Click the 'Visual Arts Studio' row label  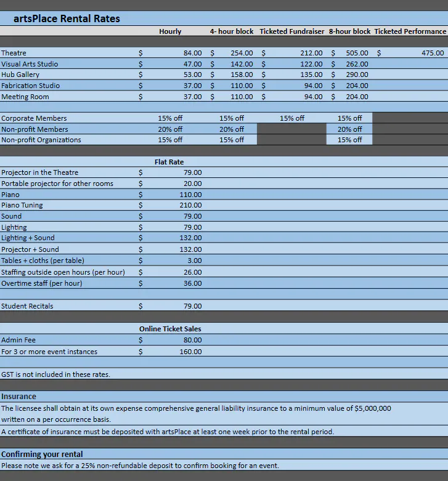tap(30, 64)
